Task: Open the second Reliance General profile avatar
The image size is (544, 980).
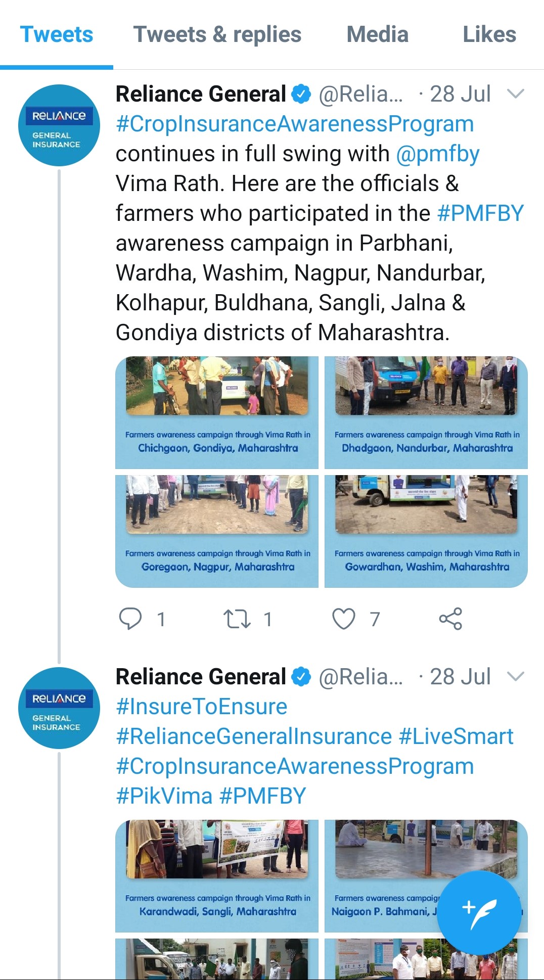Action: 59,708
